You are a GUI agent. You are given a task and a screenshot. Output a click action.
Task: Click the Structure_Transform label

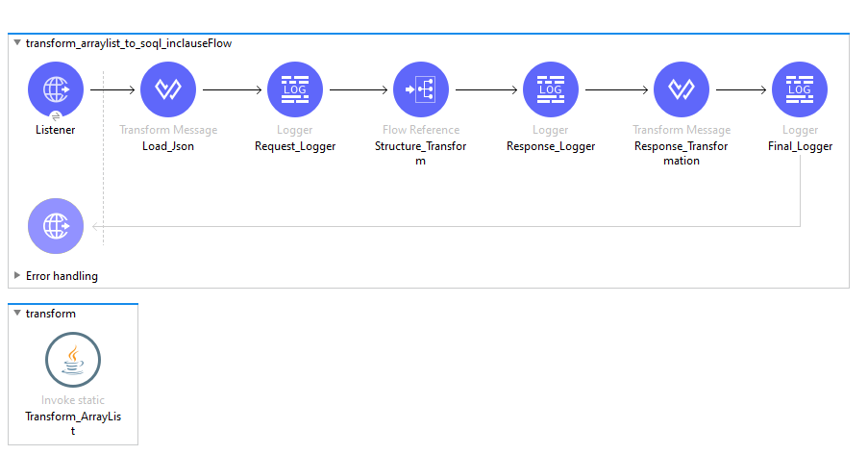(x=421, y=154)
